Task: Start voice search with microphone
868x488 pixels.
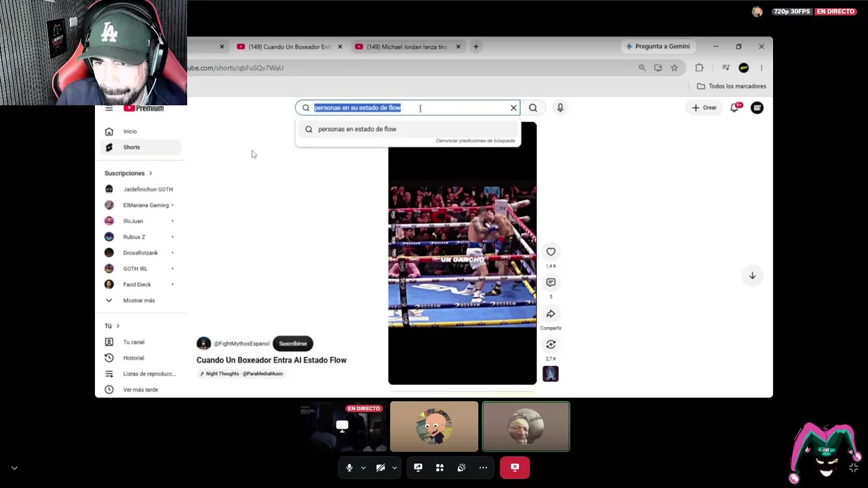Action: point(560,108)
